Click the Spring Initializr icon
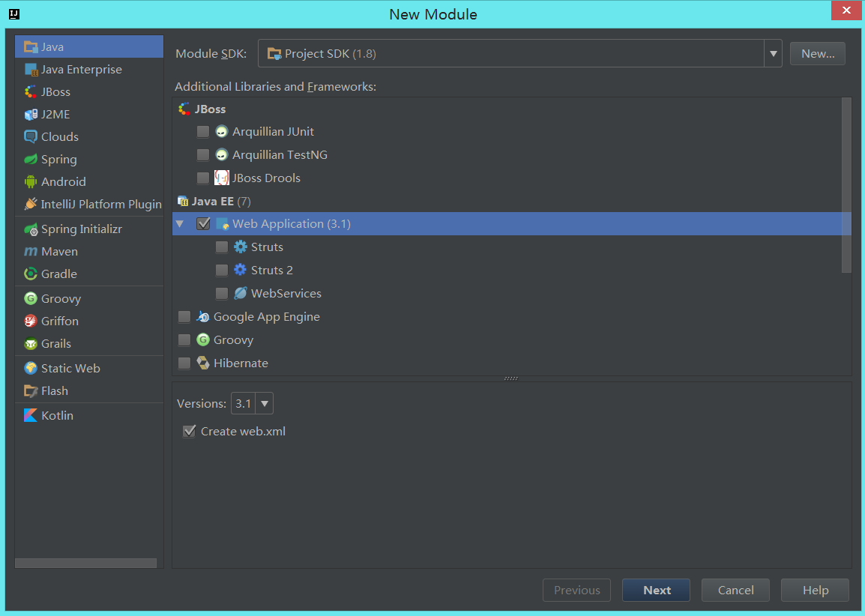 pyautogui.click(x=31, y=229)
